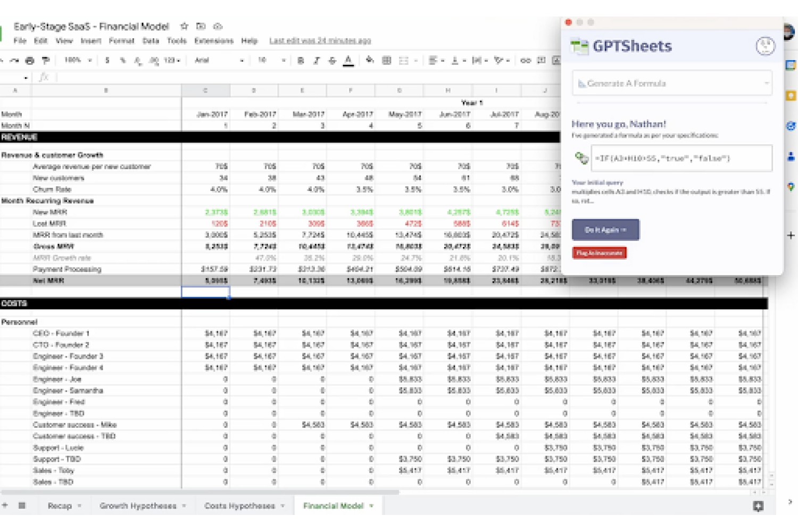Star the Early-Stage SaaS document
The image size is (798, 532).
click(184, 26)
